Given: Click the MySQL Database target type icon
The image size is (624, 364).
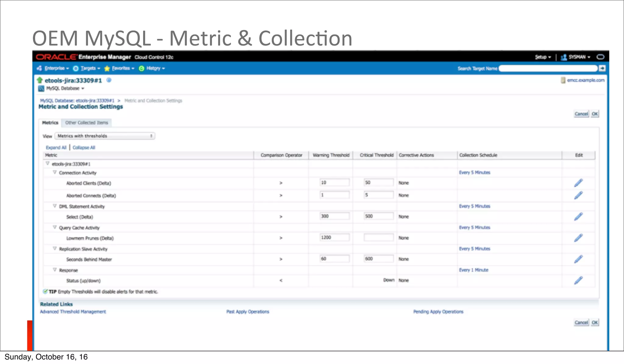Looking at the screenshot, I should pos(41,89).
